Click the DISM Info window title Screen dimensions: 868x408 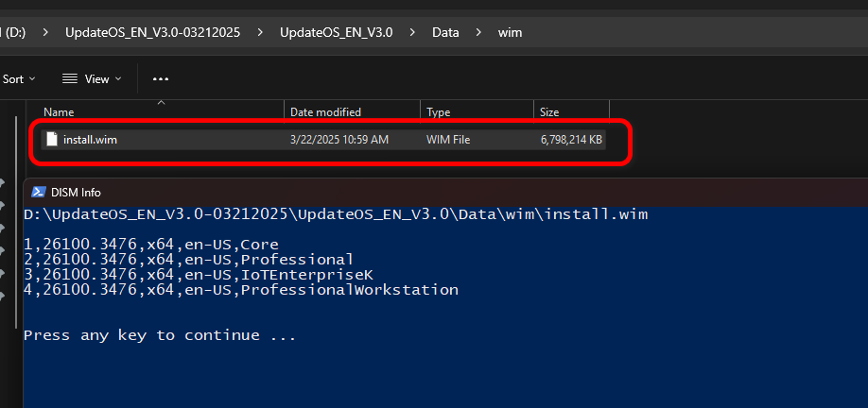76,193
